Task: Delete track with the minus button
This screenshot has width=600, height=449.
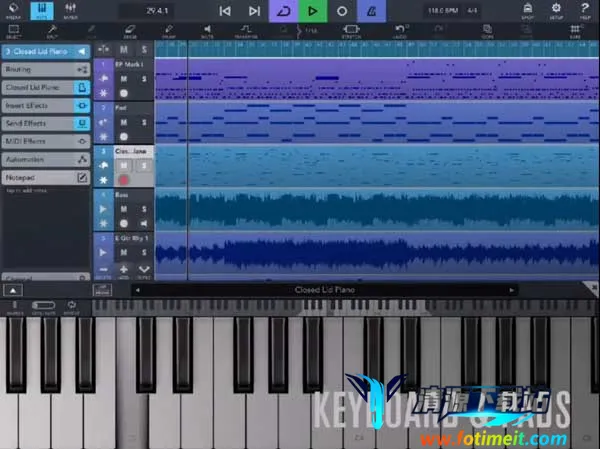Action: (103, 271)
